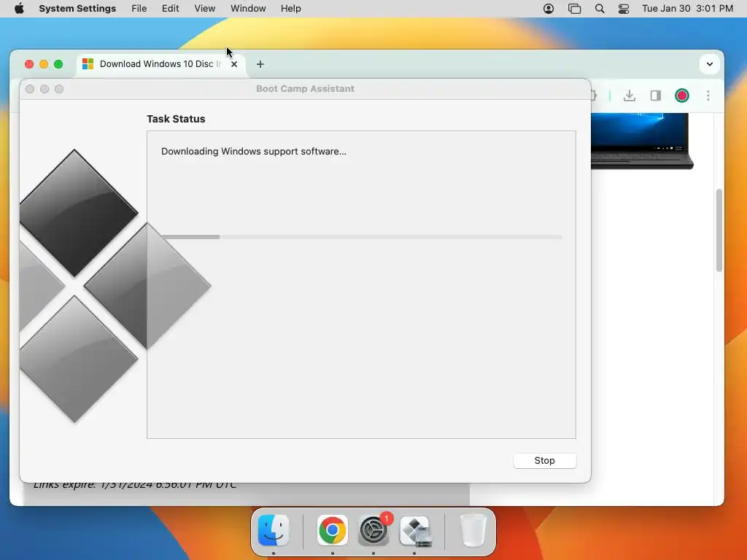Click the download progress bar
This screenshot has width=747, height=560.
click(x=362, y=237)
